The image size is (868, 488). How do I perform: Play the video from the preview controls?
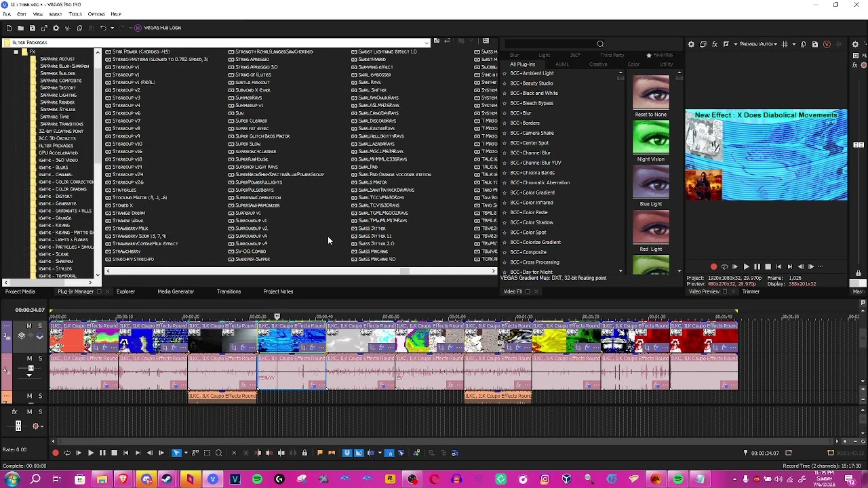tap(746, 267)
